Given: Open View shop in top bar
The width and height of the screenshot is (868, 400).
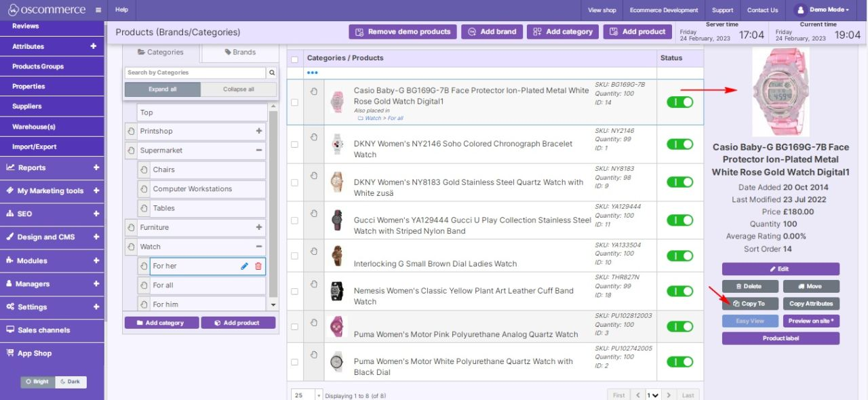Looking at the screenshot, I should point(602,10).
